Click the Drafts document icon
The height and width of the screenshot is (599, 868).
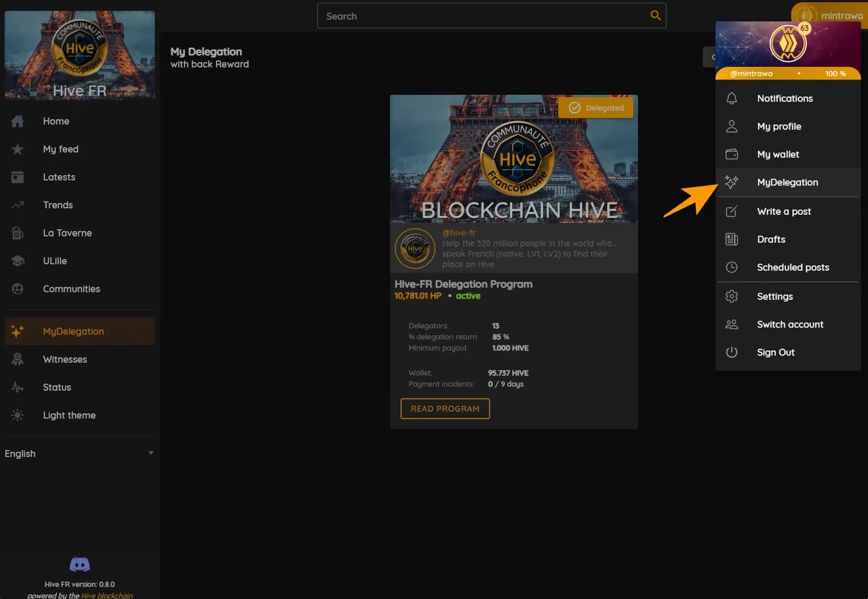coord(732,239)
